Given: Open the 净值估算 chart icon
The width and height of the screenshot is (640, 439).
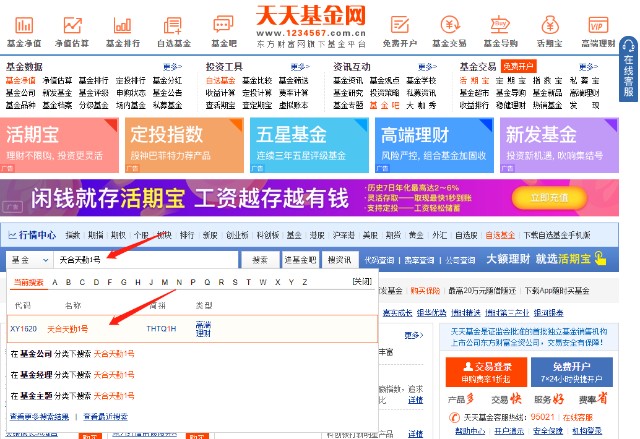Looking at the screenshot, I should [73, 25].
